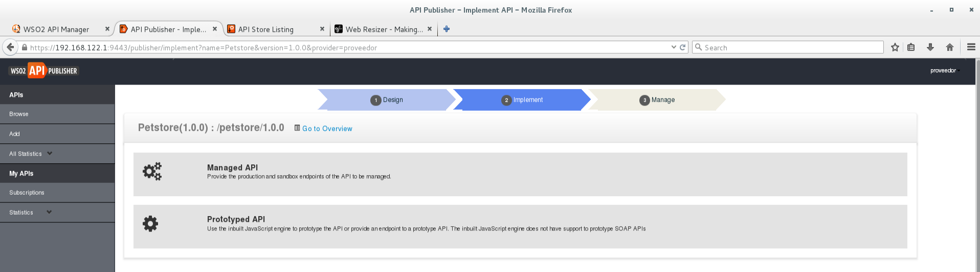This screenshot has width=980, height=272.
Task: Bookmark this page with the star icon
Action: coord(895,47)
